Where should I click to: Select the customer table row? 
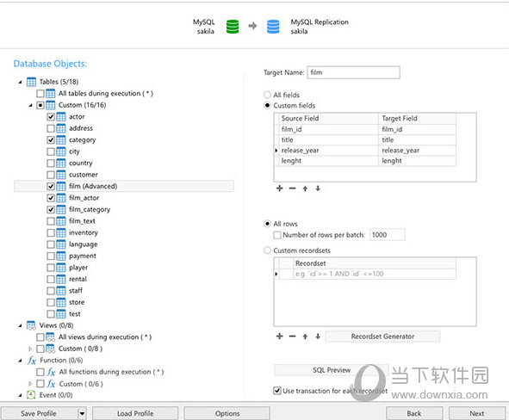124,175
